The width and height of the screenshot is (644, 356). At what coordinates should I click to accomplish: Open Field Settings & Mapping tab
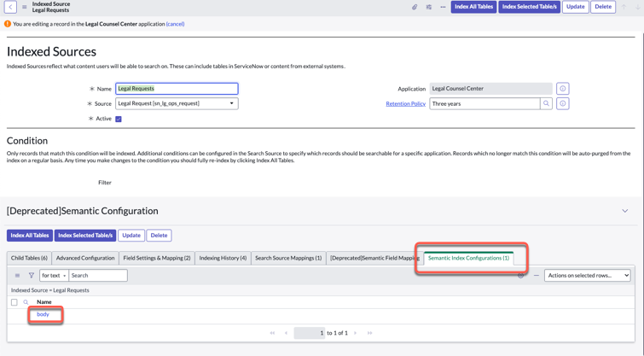pyautogui.click(x=157, y=258)
